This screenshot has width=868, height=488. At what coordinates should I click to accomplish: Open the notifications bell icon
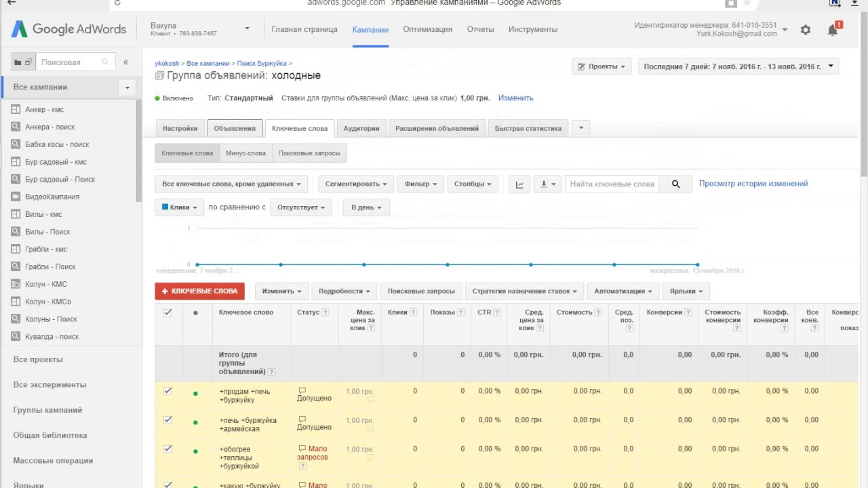pyautogui.click(x=833, y=30)
